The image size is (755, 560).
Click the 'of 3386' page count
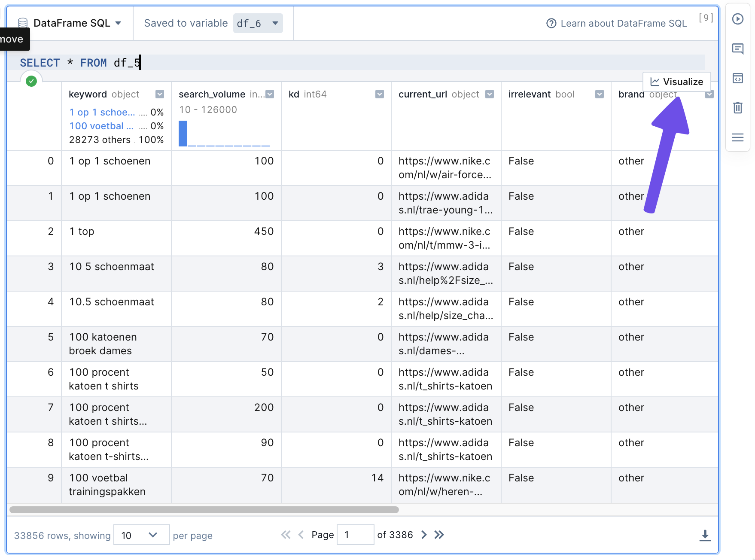pyautogui.click(x=395, y=535)
